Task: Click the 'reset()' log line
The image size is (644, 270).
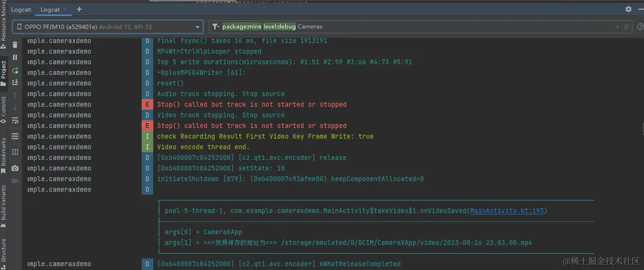Action: [171, 83]
